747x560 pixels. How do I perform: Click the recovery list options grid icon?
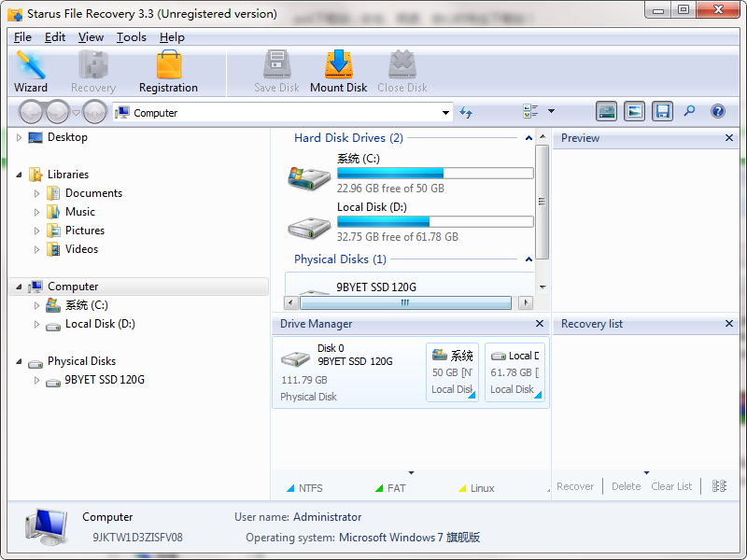719,486
